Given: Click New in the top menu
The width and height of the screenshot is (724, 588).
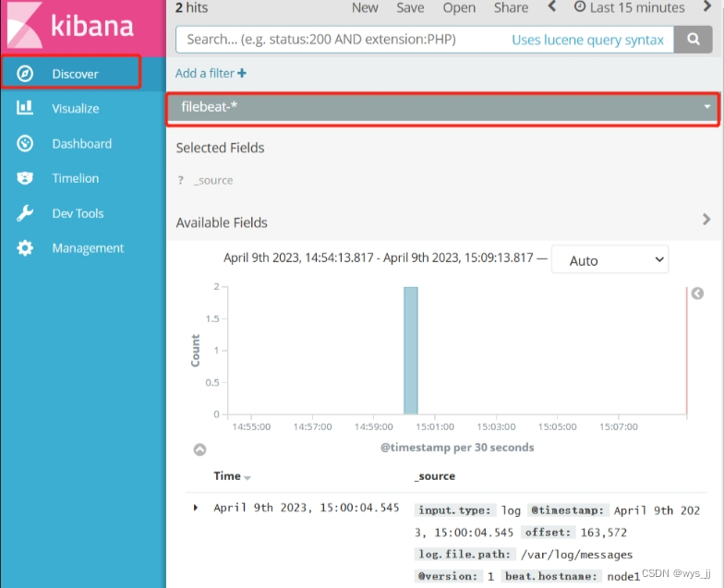Looking at the screenshot, I should [x=365, y=7].
